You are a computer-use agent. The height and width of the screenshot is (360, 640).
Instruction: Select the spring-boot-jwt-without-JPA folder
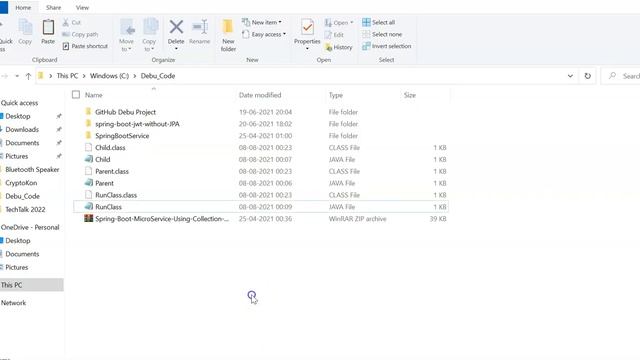(x=137, y=124)
